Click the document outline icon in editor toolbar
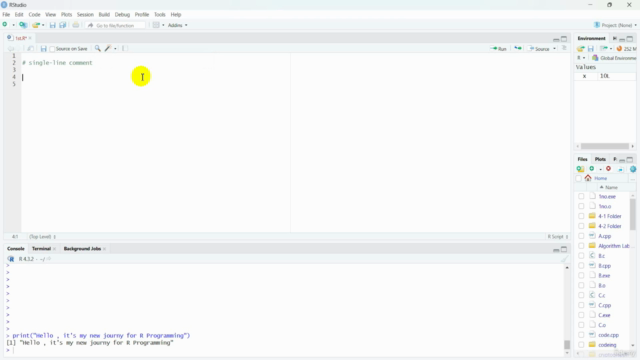The width and height of the screenshot is (640, 360). click(x=564, y=49)
